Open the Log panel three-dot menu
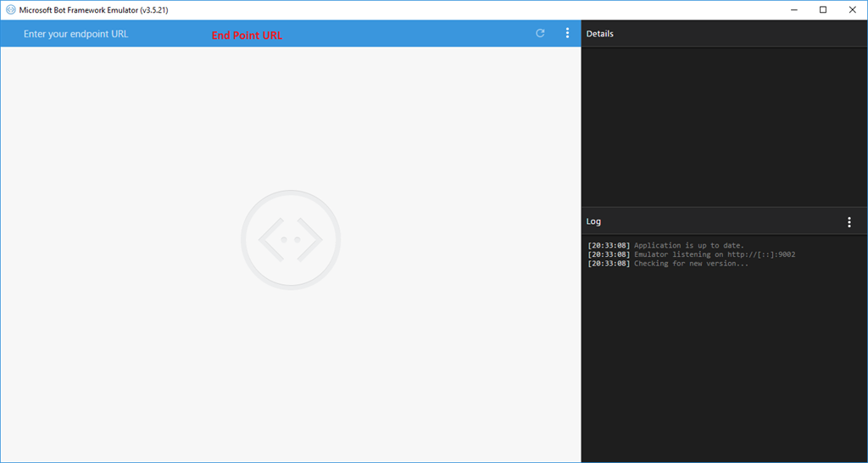Screen dimensions: 868x463 tap(849, 222)
